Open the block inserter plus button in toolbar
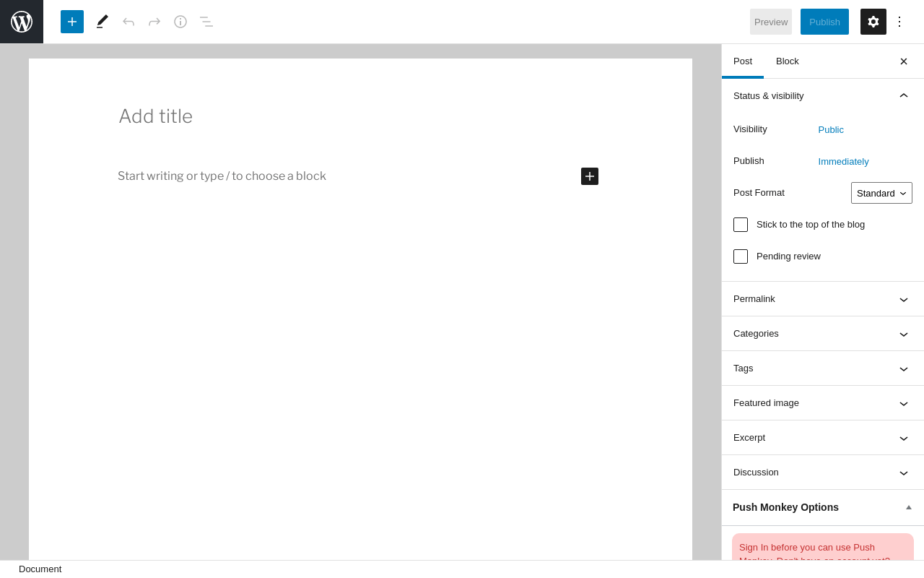The width and height of the screenshot is (924, 578). tap(72, 22)
